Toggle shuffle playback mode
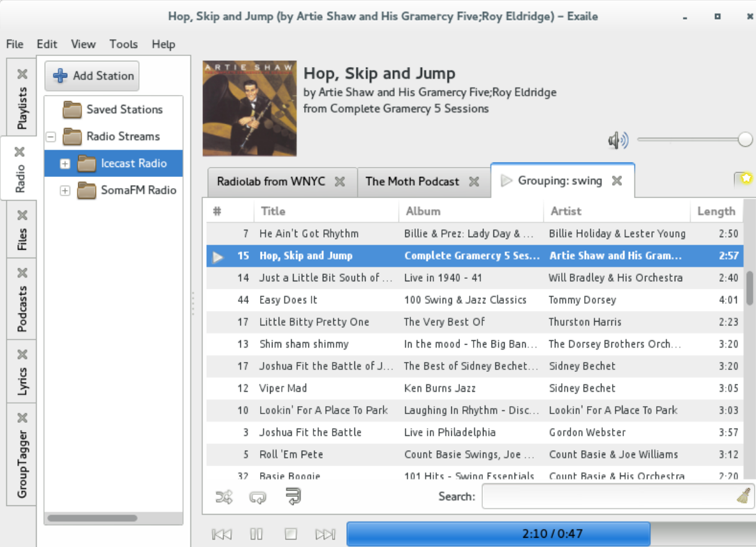 click(223, 496)
